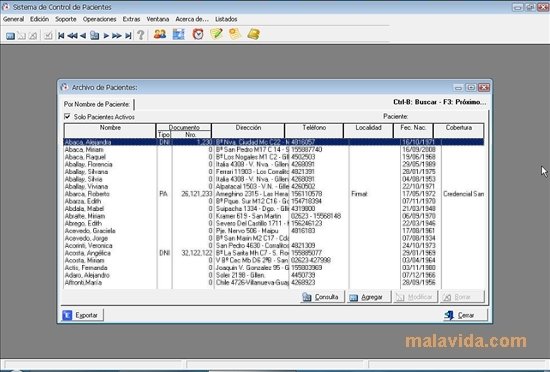This screenshot has width=550, height=372.
Task: Jump to the first record
Action: 61,35
